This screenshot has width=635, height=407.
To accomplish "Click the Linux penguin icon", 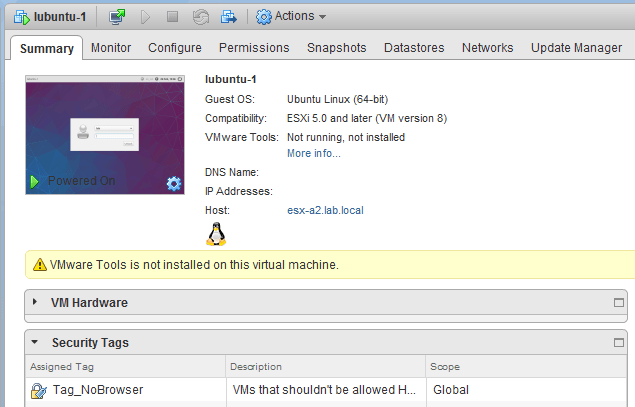I will point(215,234).
